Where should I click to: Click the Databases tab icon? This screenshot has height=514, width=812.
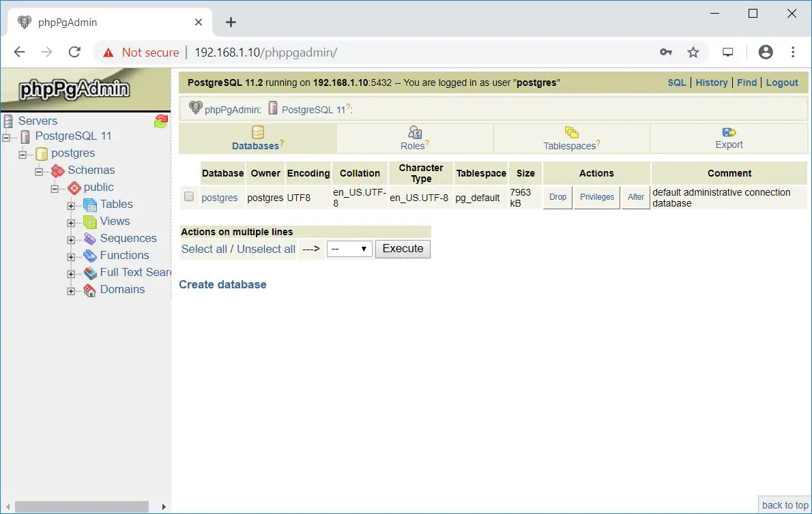tap(257, 132)
